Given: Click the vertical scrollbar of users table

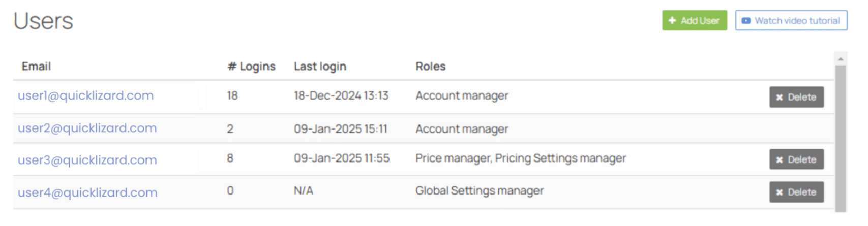Looking at the screenshot, I should 841,137.
